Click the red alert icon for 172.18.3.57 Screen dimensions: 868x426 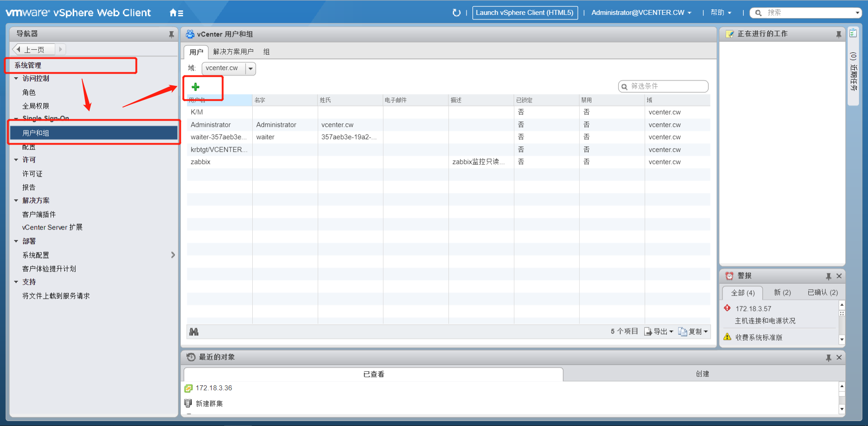pyautogui.click(x=727, y=308)
